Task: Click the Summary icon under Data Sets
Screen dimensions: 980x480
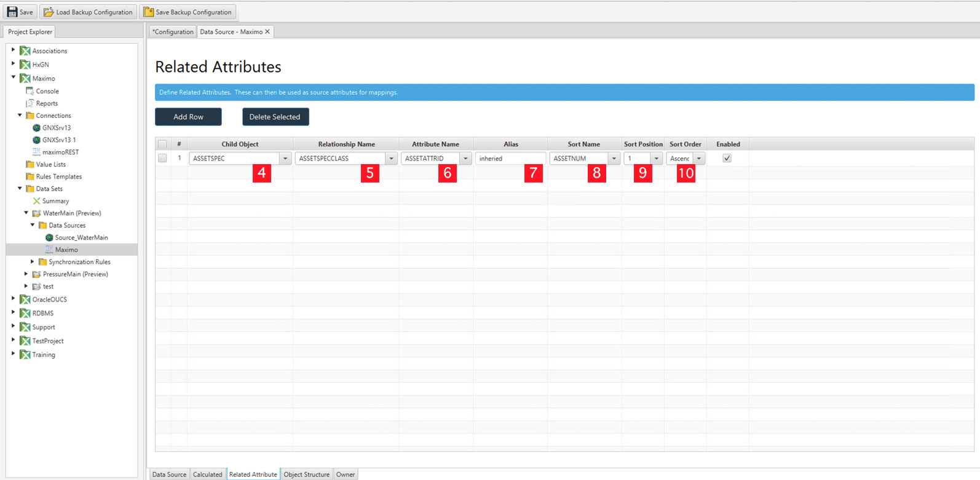Action: [x=36, y=201]
